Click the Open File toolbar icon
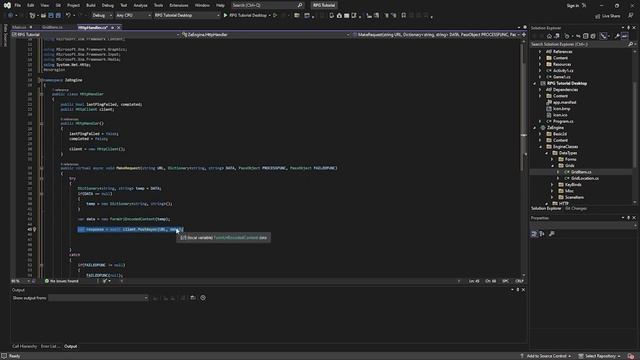The width and height of the screenshot is (640, 360). click(43, 16)
